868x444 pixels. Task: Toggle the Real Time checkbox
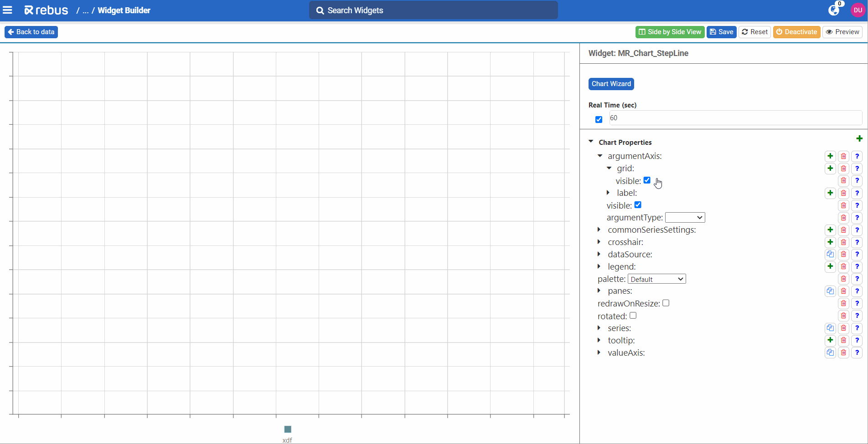pos(599,119)
